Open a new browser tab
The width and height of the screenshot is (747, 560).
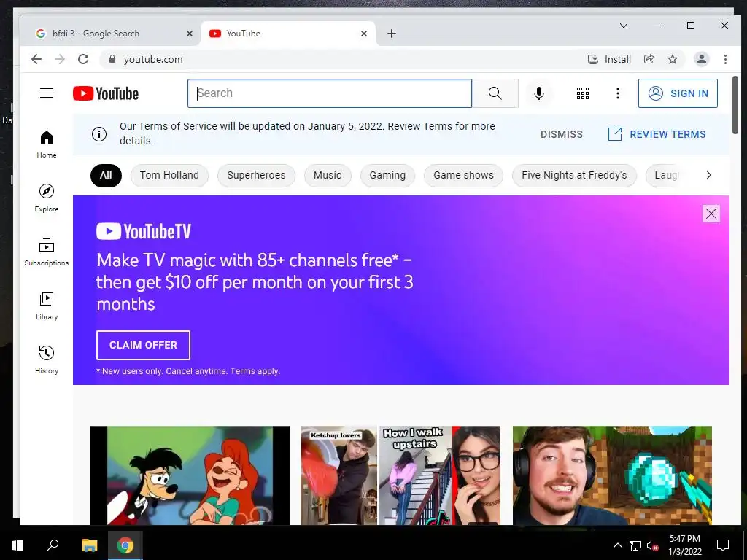pos(392,34)
